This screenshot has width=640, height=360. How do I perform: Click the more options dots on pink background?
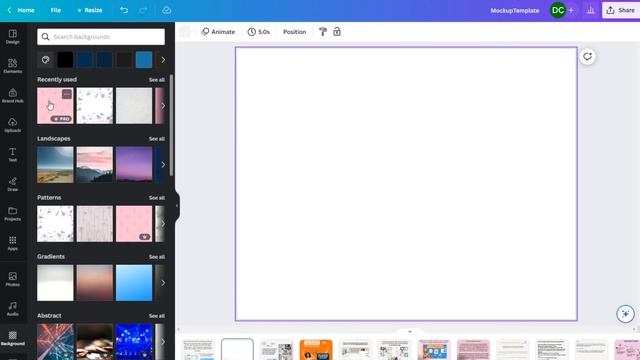[67, 94]
